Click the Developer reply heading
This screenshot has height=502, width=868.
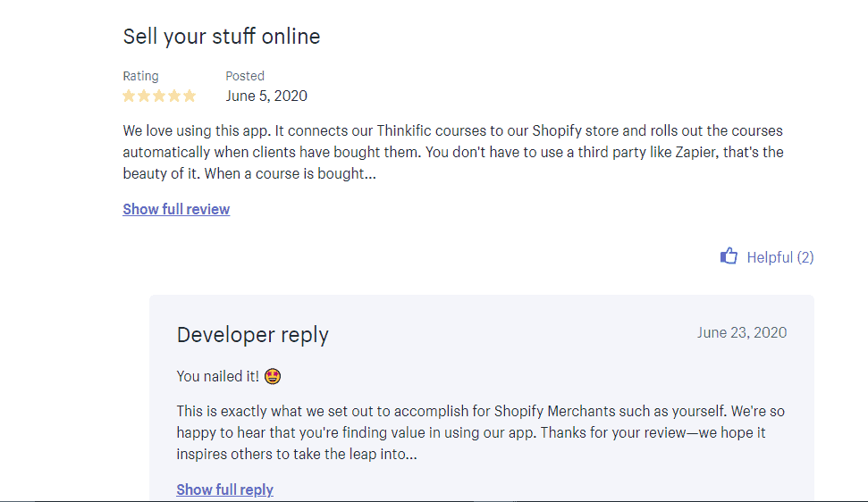(253, 335)
